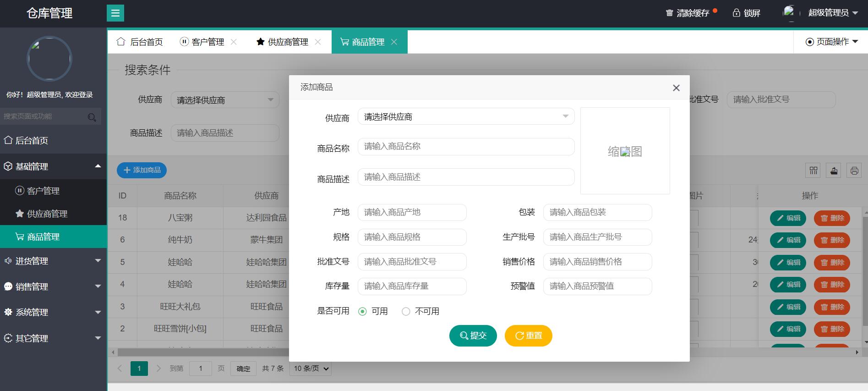Click the clear cache trash icon

[669, 13]
